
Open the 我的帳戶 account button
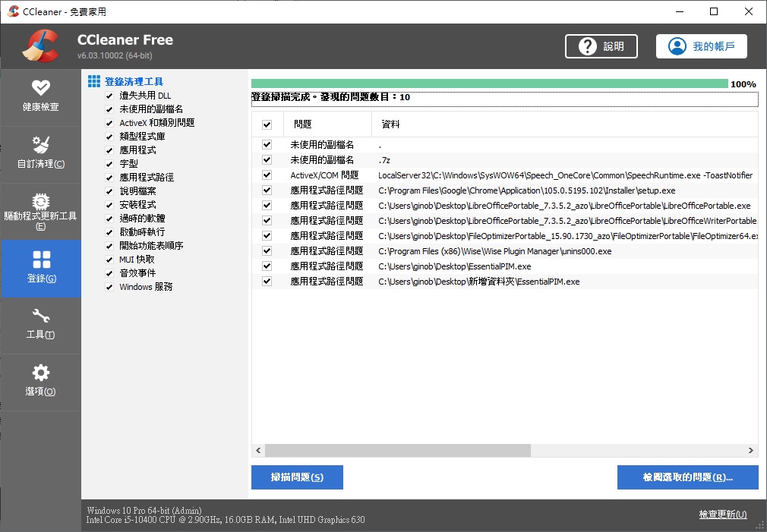(x=702, y=46)
